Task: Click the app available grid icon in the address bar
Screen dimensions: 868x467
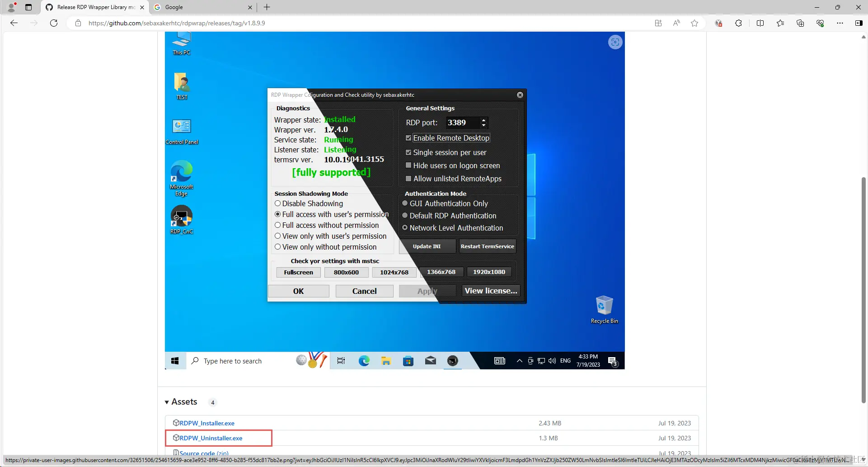Action: 658,23
